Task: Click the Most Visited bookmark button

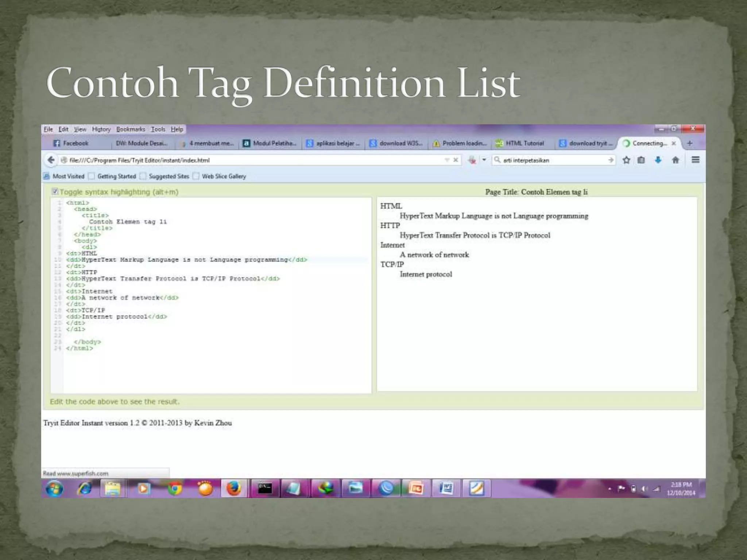Action: click(x=68, y=176)
